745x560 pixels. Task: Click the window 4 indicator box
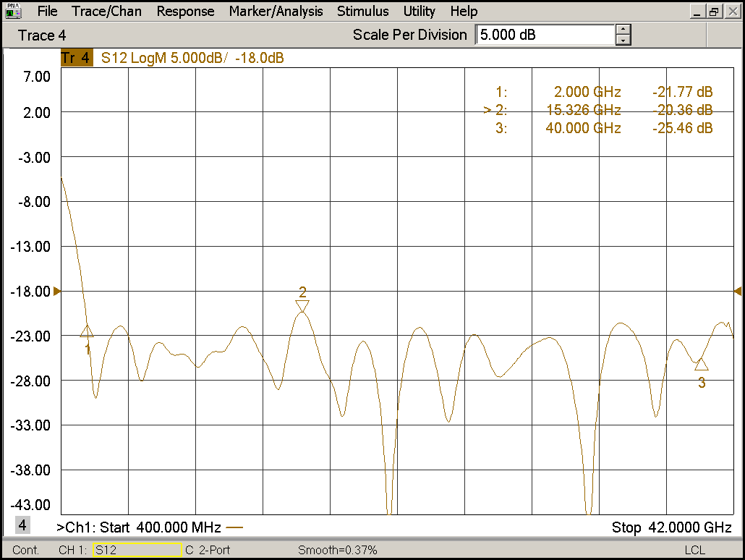pyautogui.click(x=22, y=525)
